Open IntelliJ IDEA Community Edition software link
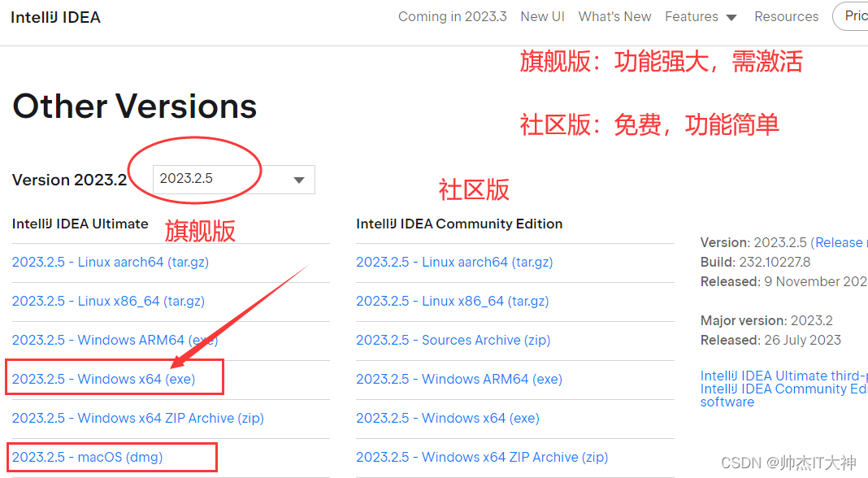The image size is (868, 478). [783, 395]
